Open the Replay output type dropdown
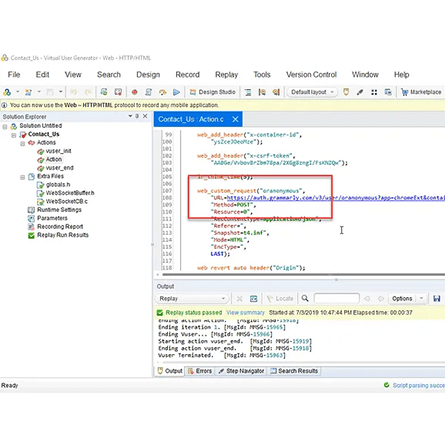The image size is (445, 445). coord(192,298)
